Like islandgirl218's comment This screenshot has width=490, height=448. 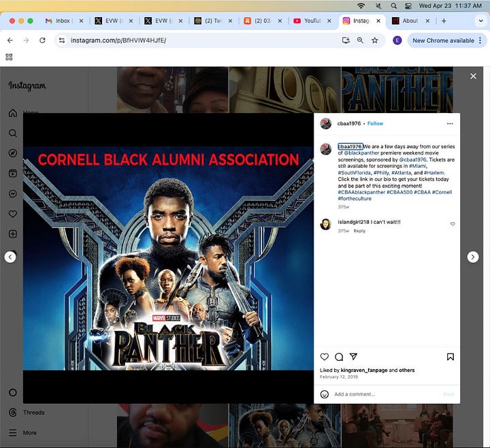tap(453, 224)
